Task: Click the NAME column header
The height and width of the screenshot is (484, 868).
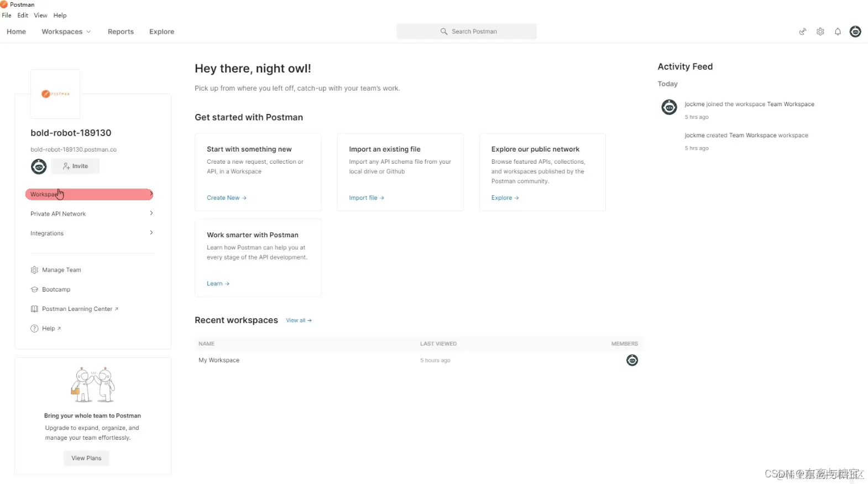Action: [206, 344]
